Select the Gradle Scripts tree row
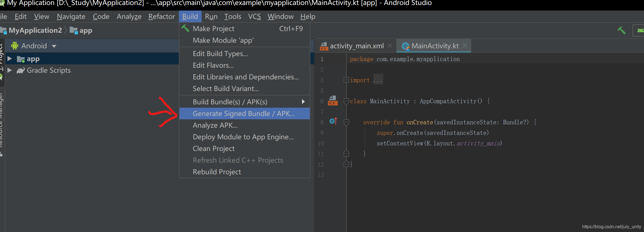Image resolution: width=644 pixels, height=232 pixels. [x=92, y=70]
